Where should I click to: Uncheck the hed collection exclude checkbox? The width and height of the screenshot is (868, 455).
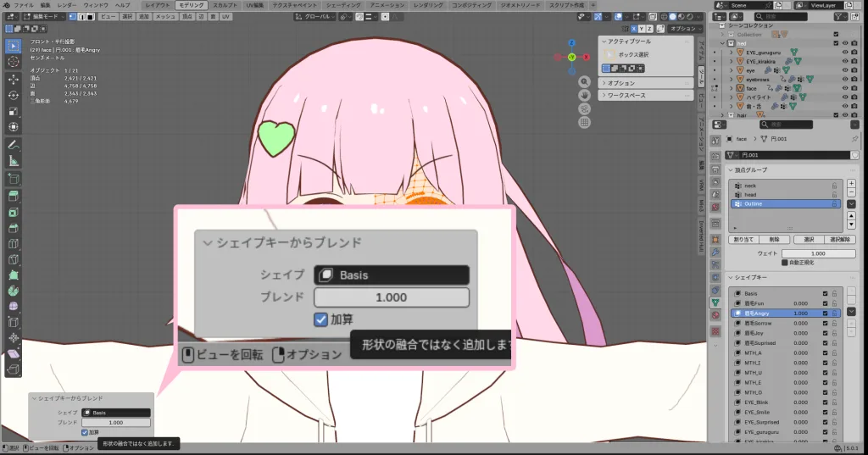(x=836, y=43)
